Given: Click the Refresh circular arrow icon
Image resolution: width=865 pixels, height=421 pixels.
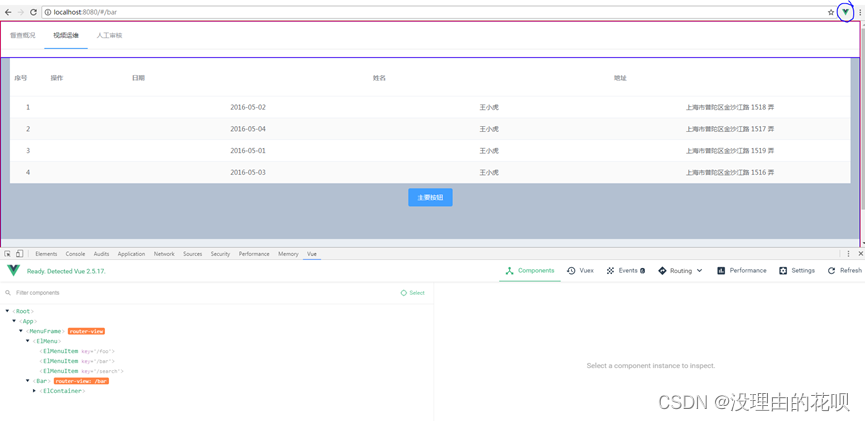Looking at the screenshot, I should click(831, 271).
